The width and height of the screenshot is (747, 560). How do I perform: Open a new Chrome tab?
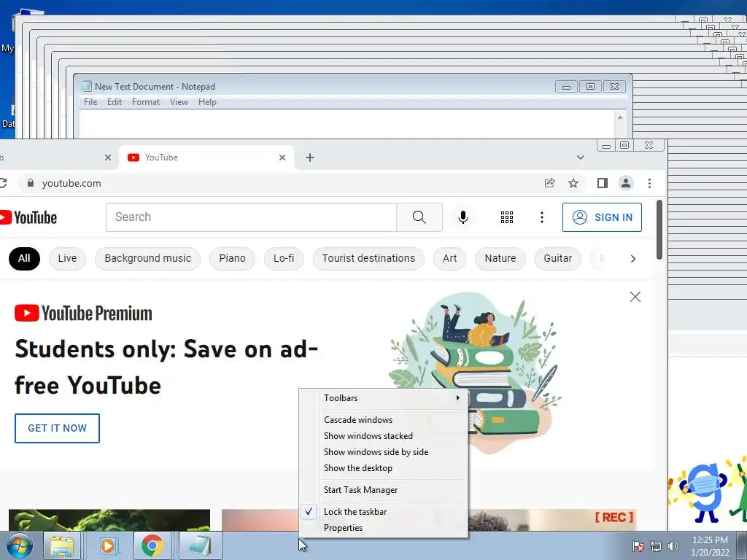(309, 157)
